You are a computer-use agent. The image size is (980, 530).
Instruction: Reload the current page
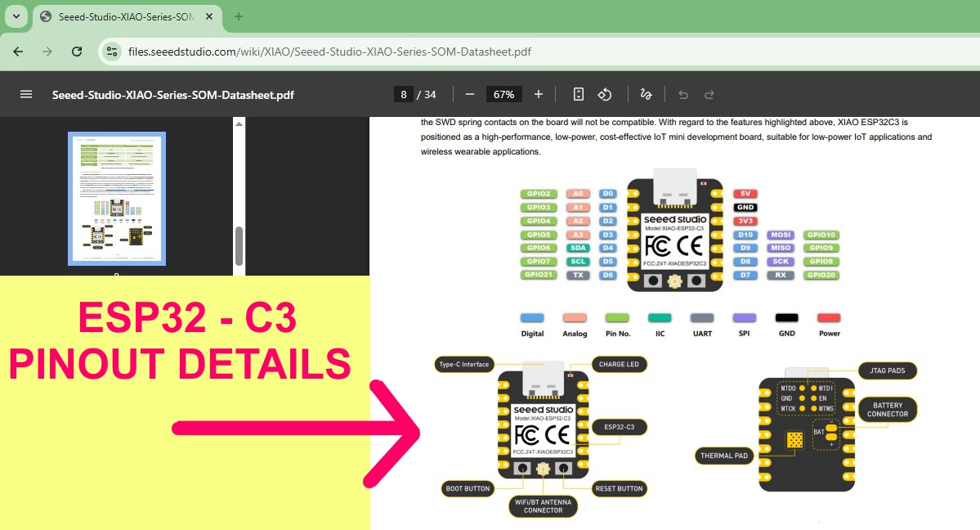pyautogui.click(x=77, y=52)
